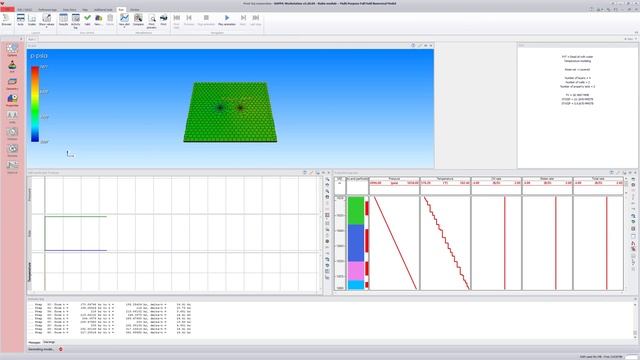Click the dark blue layer in well track

(356, 243)
